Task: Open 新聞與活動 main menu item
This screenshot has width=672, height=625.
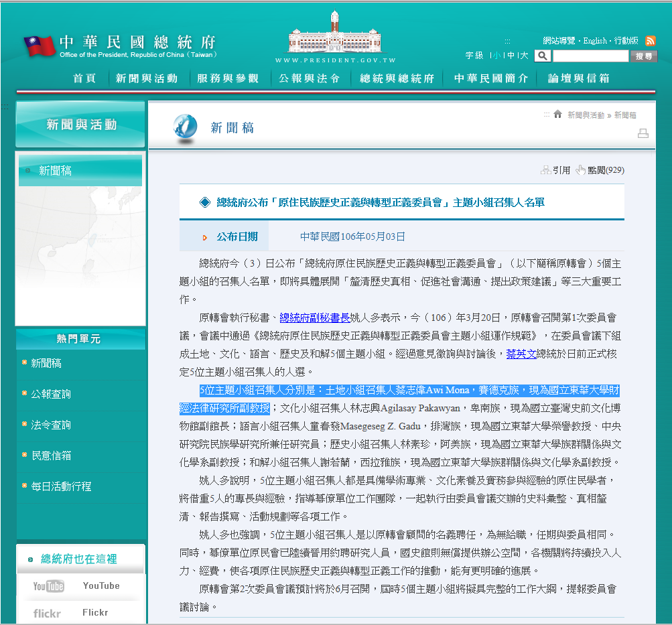Action: tap(147, 78)
